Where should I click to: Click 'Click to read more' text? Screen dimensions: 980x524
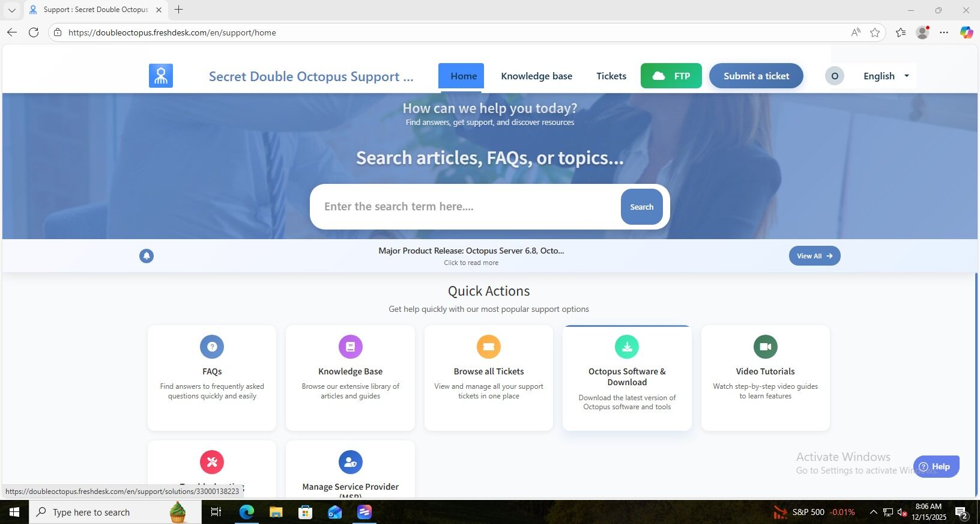[471, 263]
